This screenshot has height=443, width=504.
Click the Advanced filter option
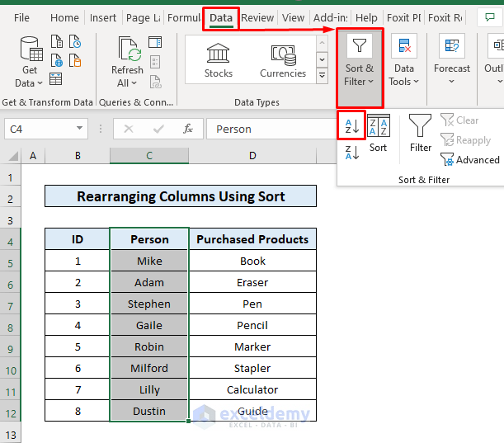point(470,160)
